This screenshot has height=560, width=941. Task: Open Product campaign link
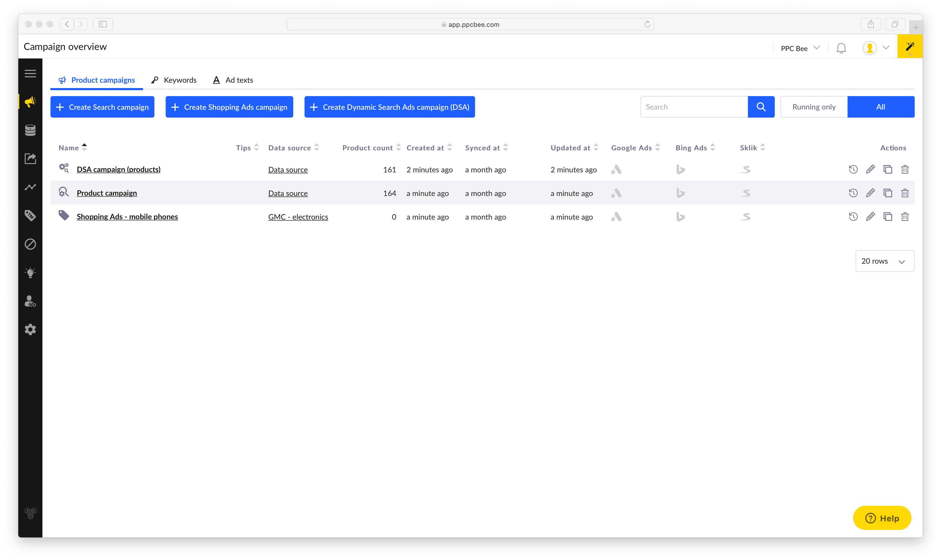(107, 193)
